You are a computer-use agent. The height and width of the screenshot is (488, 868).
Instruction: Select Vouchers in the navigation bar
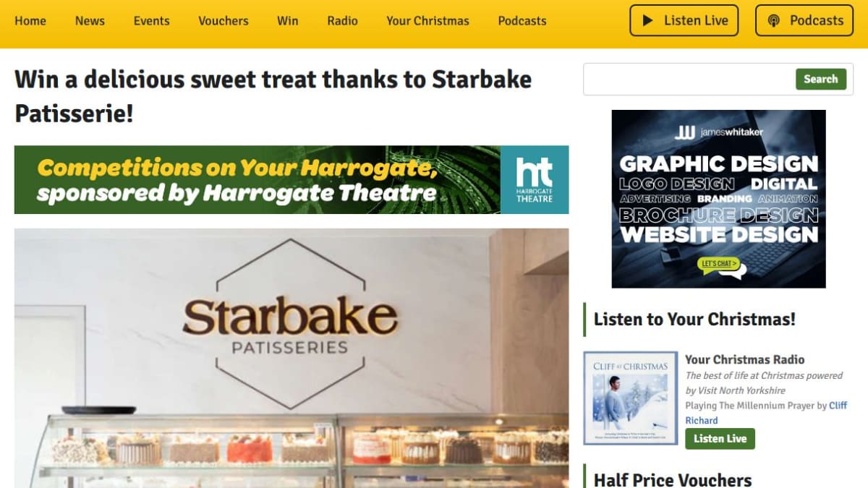click(x=224, y=20)
